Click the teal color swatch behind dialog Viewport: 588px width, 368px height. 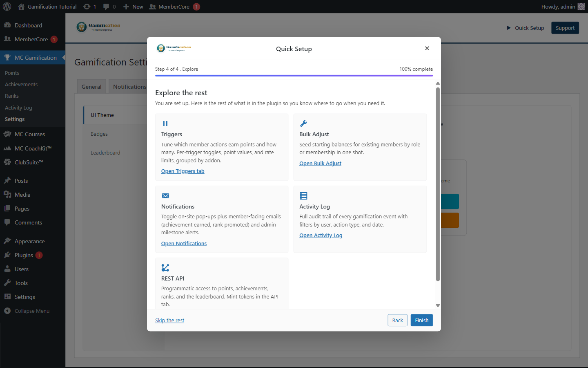point(450,201)
